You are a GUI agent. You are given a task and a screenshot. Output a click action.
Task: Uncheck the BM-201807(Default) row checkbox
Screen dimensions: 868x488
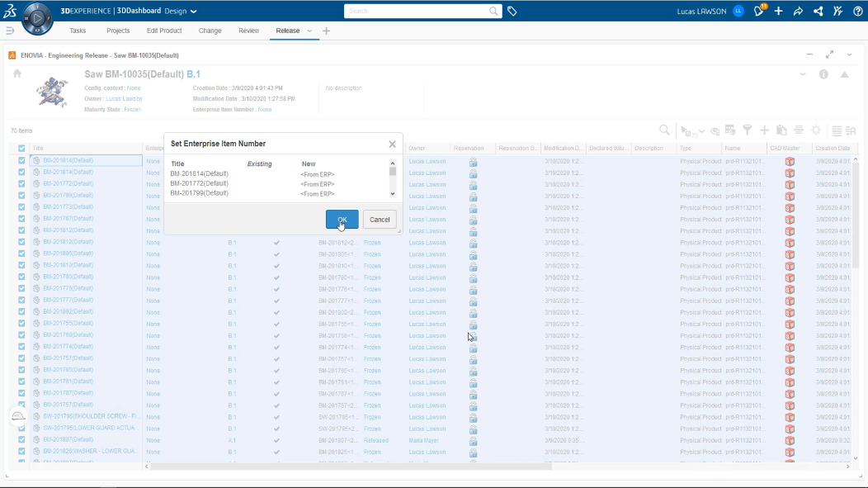(21, 440)
